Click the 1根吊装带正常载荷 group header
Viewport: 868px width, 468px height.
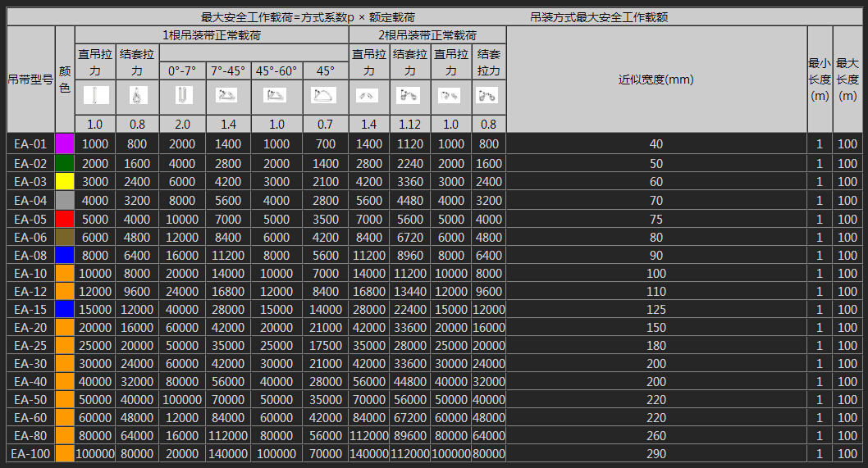(x=212, y=35)
